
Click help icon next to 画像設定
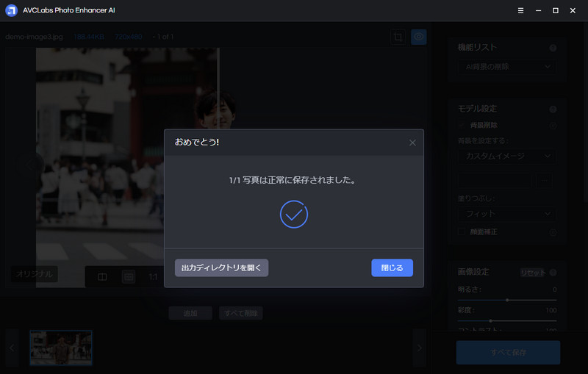(553, 273)
